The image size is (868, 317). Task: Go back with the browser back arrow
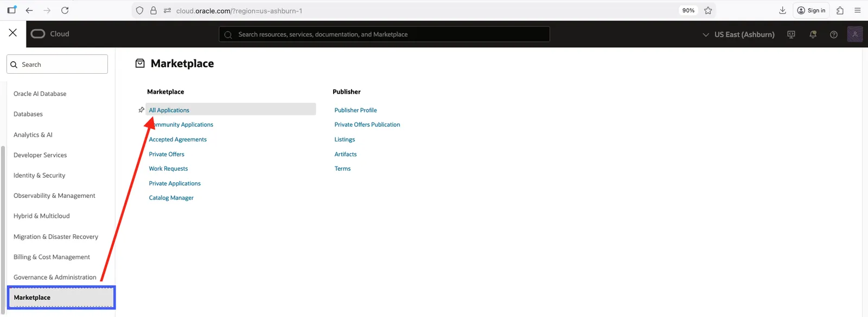[x=29, y=10]
